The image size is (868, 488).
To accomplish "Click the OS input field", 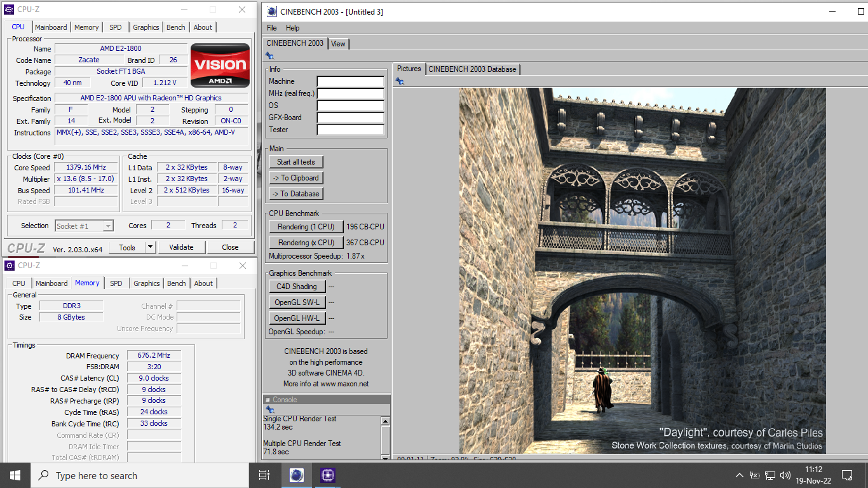I will [x=351, y=105].
